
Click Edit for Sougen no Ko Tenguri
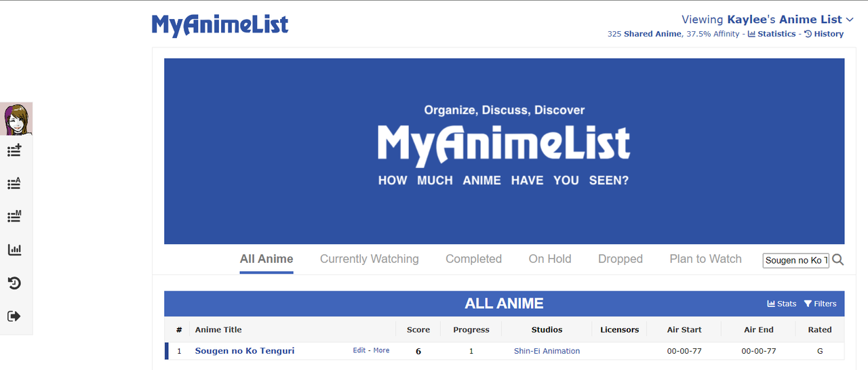359,350
